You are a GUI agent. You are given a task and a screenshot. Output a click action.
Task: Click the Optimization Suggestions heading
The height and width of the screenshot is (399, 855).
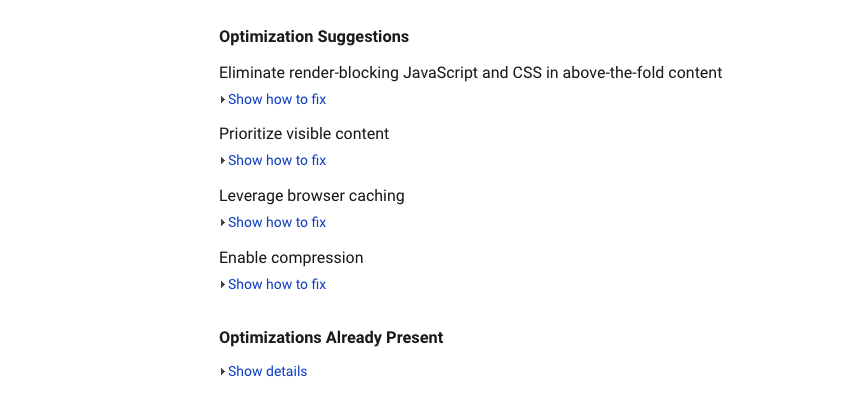click(314, 37)
